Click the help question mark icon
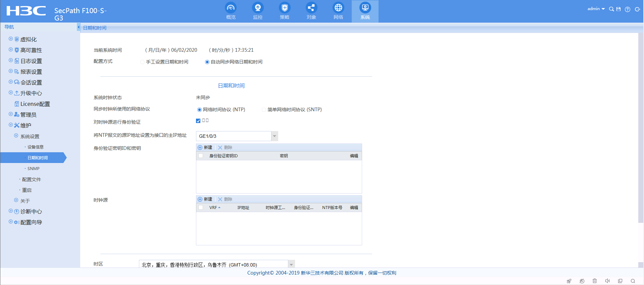 (x=627, y=9)
